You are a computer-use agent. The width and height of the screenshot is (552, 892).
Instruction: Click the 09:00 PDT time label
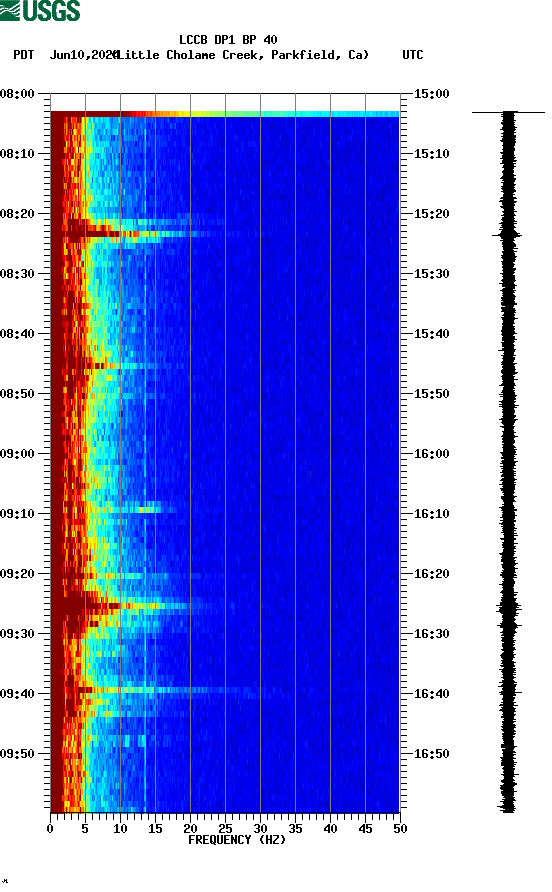coord(17,454)
